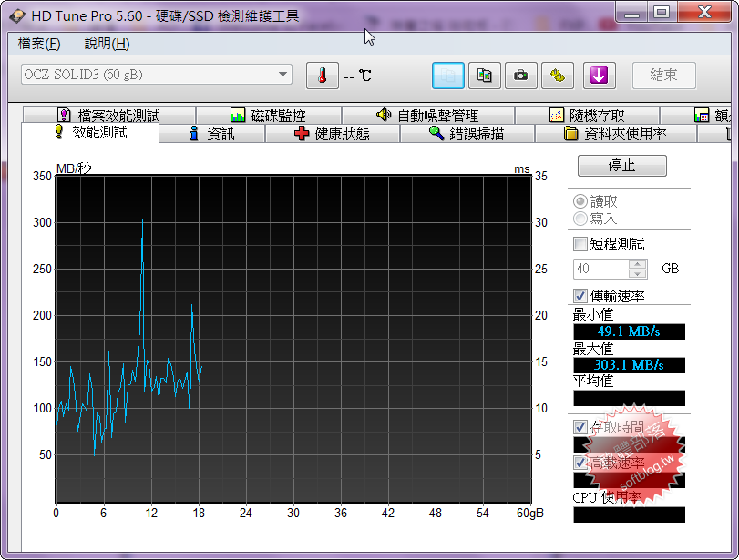
Task: Toggle the 高載速率 checkbox
Action: (580, 463)
